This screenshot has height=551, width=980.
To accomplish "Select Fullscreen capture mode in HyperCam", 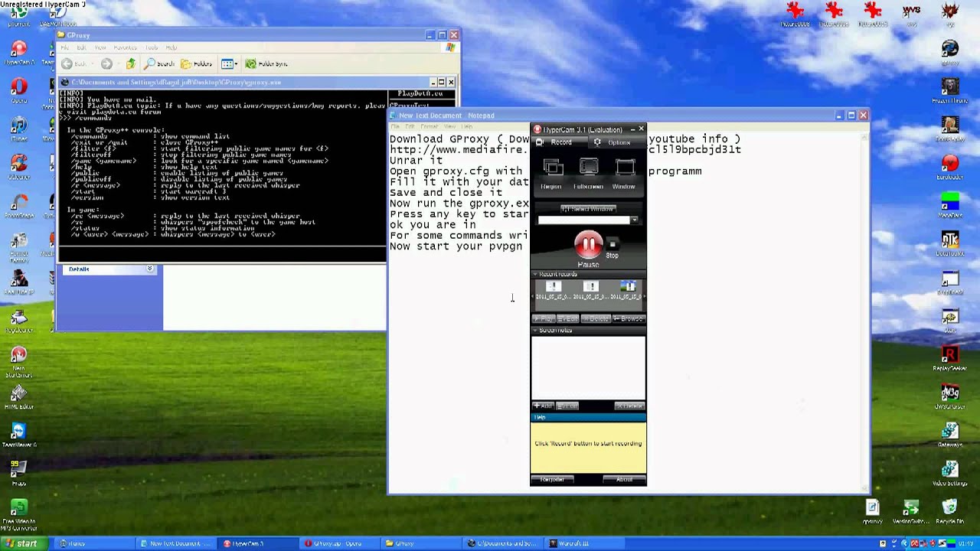I will pyautogui.click(x=588, y=174).
